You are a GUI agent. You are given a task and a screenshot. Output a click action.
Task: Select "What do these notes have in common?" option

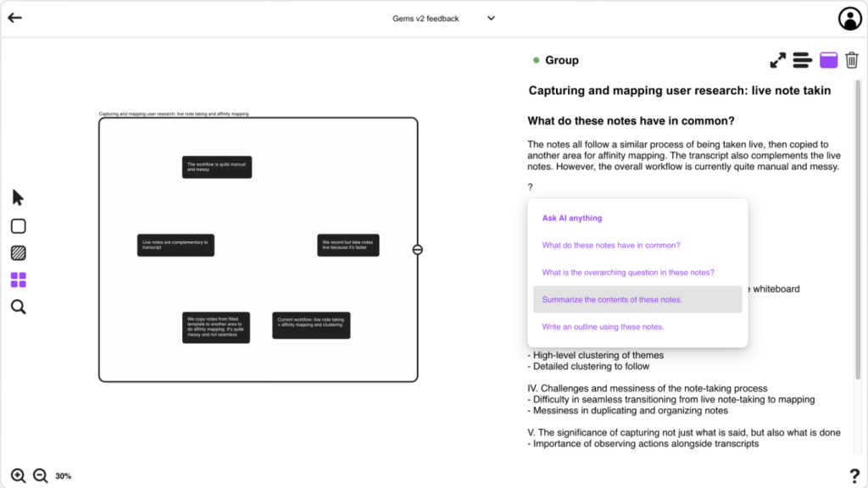[x=610, y=245]
